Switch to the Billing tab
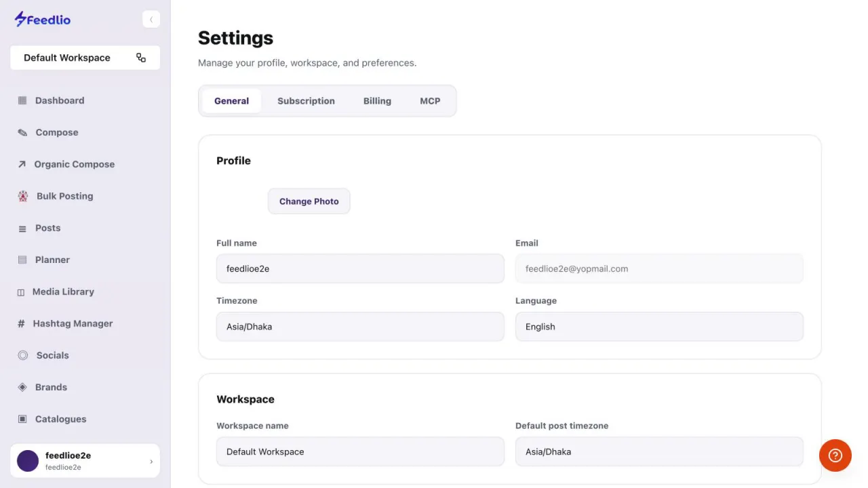The height and width of the screenshot is (488, 868). [x=377, y=101]
